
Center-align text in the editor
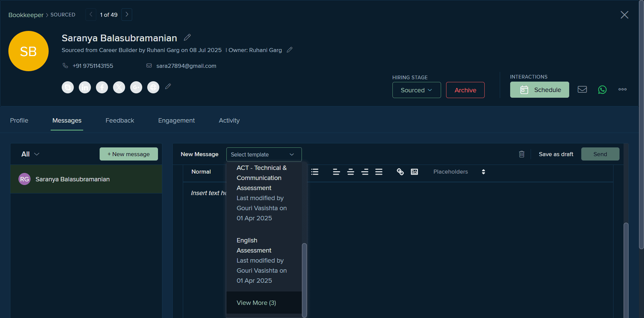(x=351, y=172)
